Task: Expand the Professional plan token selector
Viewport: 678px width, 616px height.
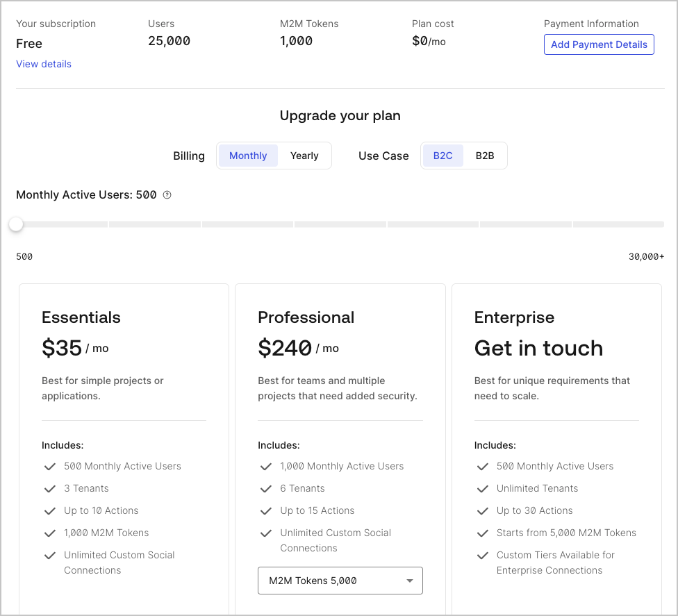Action: (340, 580)
